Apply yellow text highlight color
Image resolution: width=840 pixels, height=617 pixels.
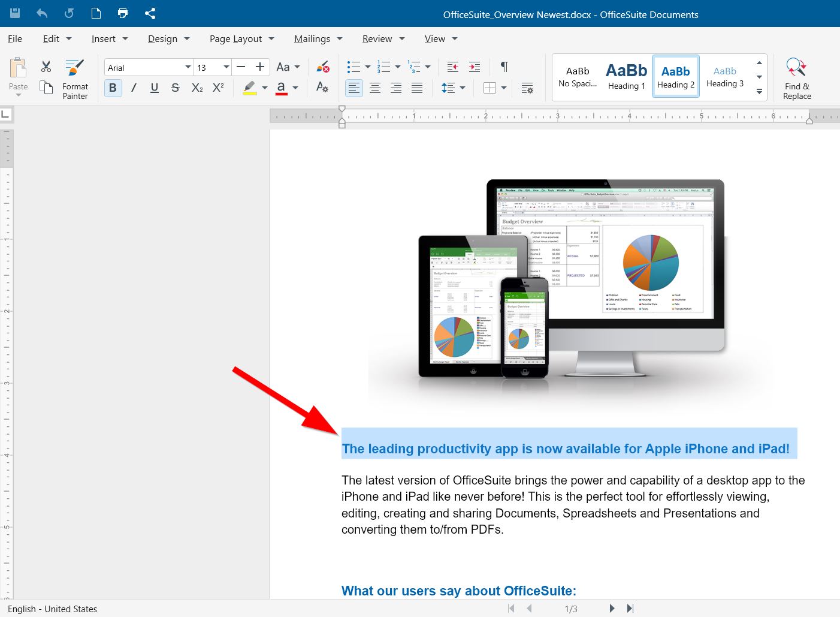(250, 88)
